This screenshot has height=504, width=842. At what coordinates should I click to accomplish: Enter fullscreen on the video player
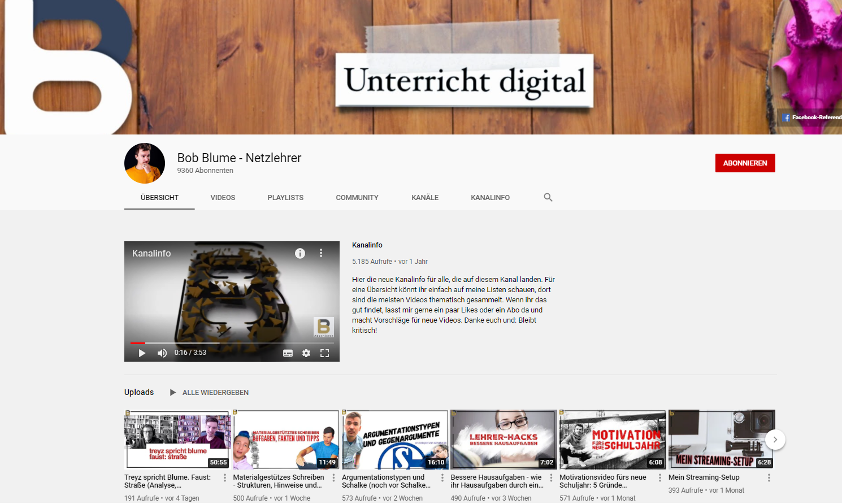coord(325,353)
